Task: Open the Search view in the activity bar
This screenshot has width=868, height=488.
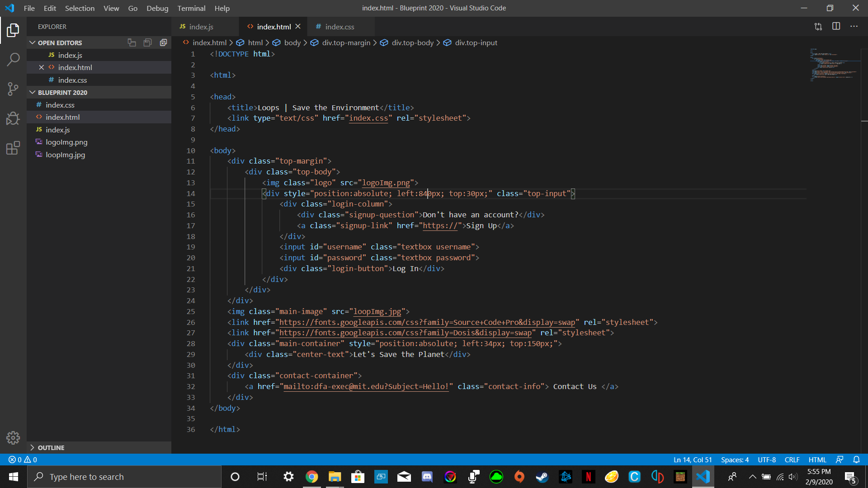Action: click(x=13, y=59)
